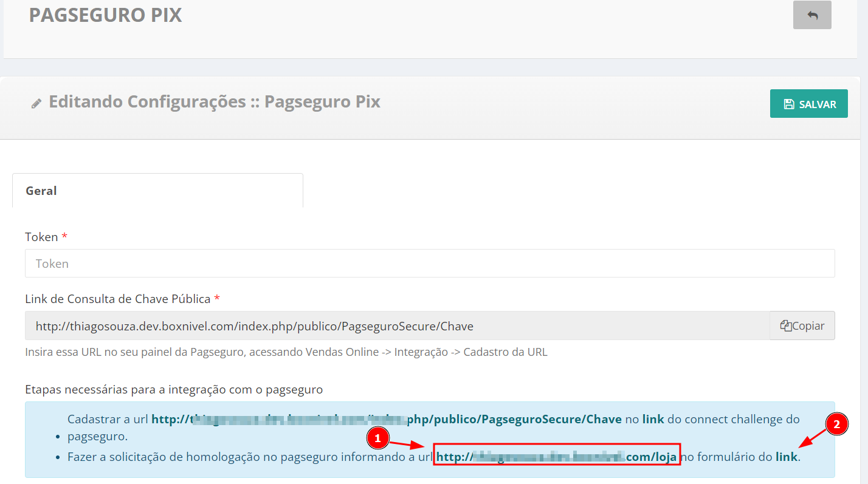This screenshot has height=484, width=868.
Task: Click the 'Etapas necessárias' instruction heading
Action: tap(174, 390)
